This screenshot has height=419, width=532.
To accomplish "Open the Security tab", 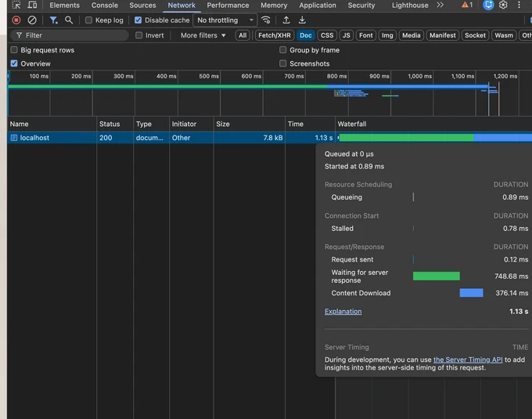I will coord(361,5).
